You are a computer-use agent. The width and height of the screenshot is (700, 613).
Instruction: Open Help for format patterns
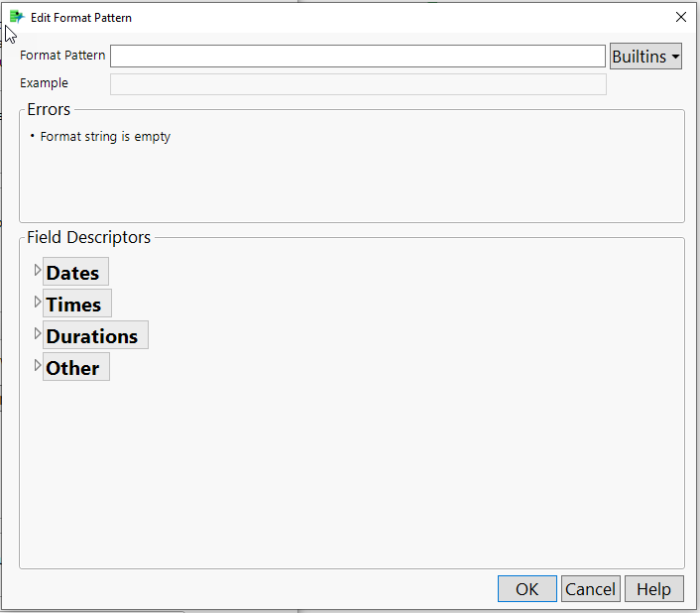point(654,589)
